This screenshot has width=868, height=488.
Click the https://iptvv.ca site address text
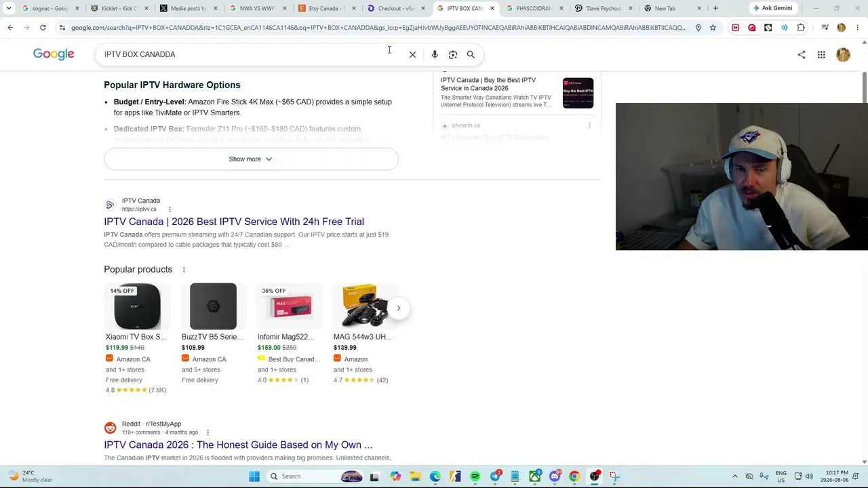pos(139,209)
